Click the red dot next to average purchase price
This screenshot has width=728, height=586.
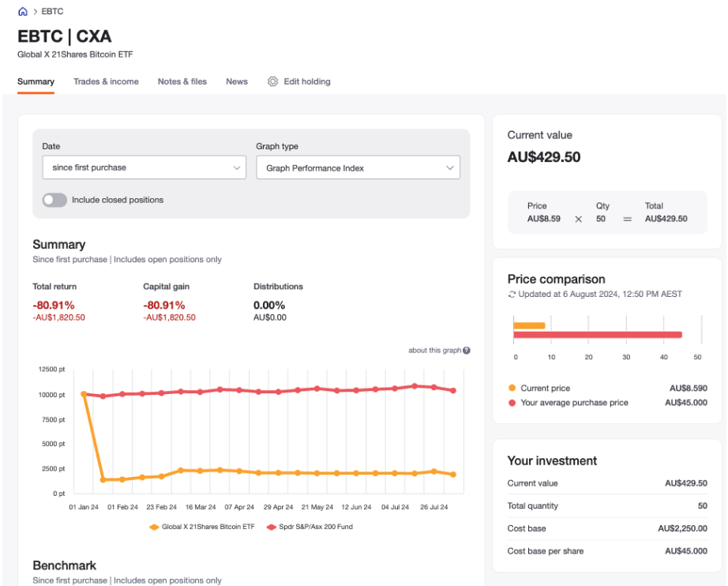click(512, 403)
